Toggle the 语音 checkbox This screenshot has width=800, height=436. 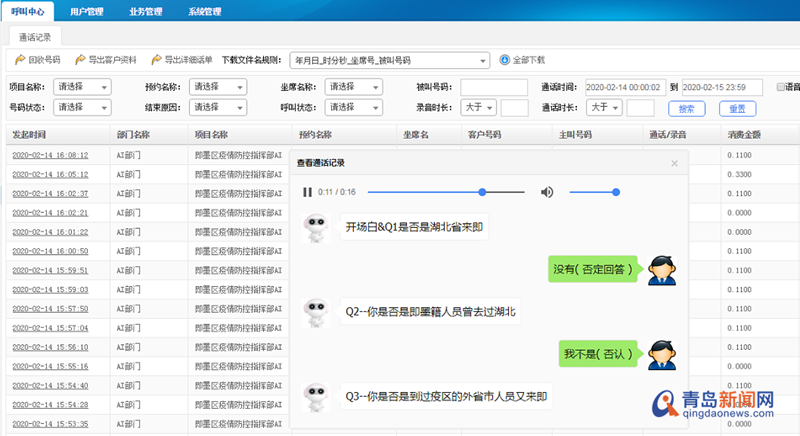tap(780, 87)
